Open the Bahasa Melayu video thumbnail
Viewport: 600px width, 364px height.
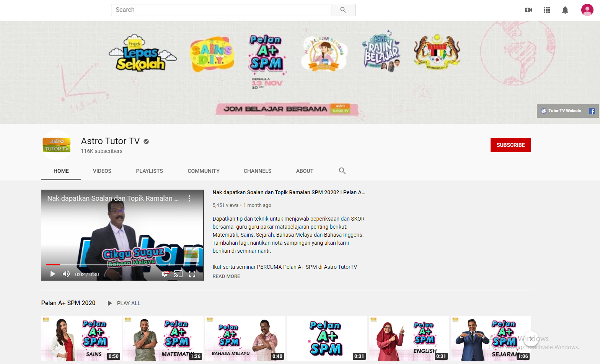click(x=245, y=339)
